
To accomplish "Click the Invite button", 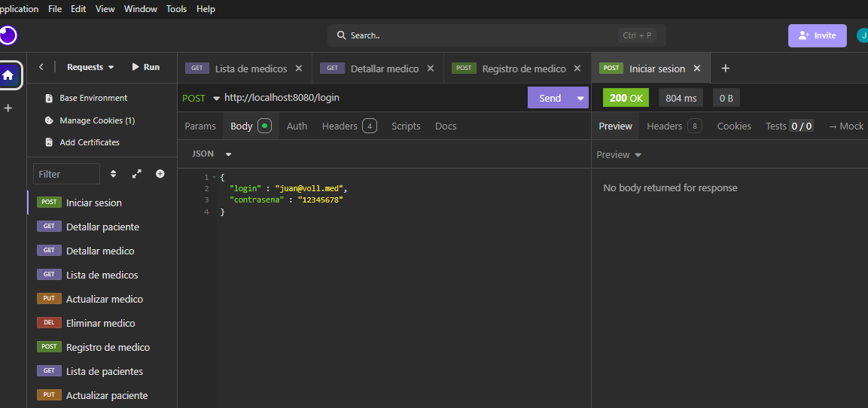I will click(817, 35).
